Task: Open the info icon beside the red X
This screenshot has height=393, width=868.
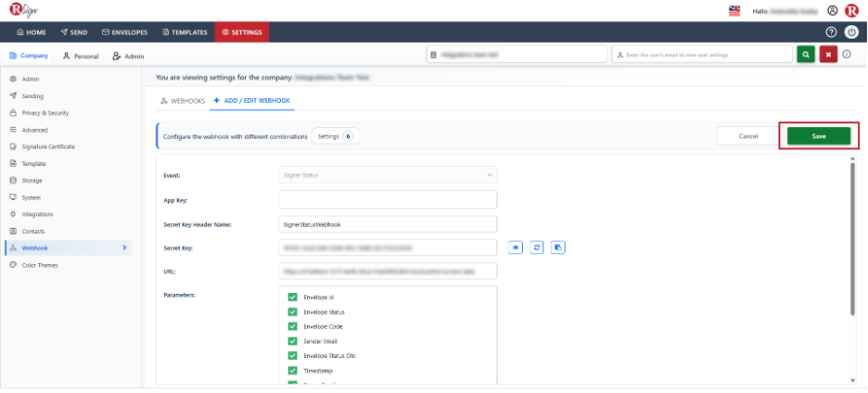Action: pyautogui.click(x=847, y=55)
